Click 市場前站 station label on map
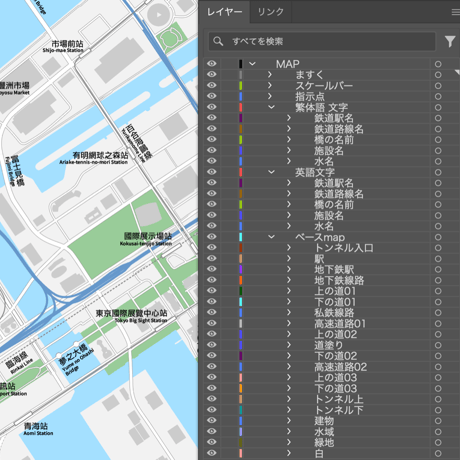This screenshot has width=460, height=460. [67, 44]
